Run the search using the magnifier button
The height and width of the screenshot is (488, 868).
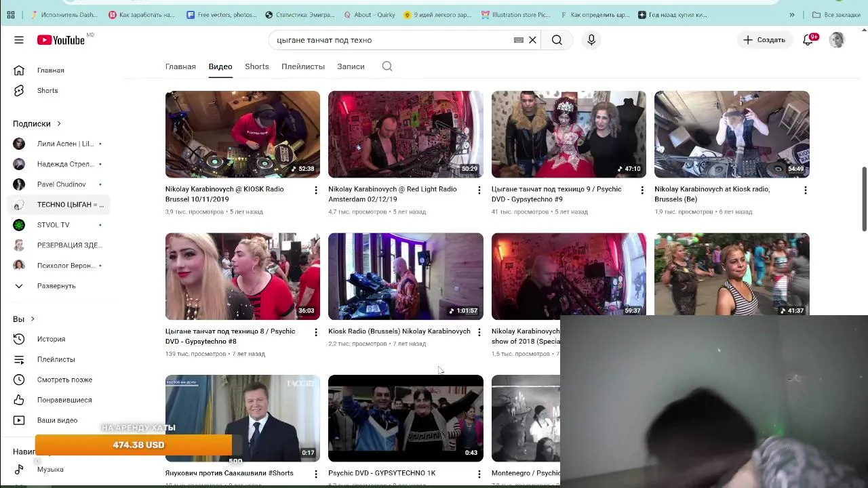point(557,40)
